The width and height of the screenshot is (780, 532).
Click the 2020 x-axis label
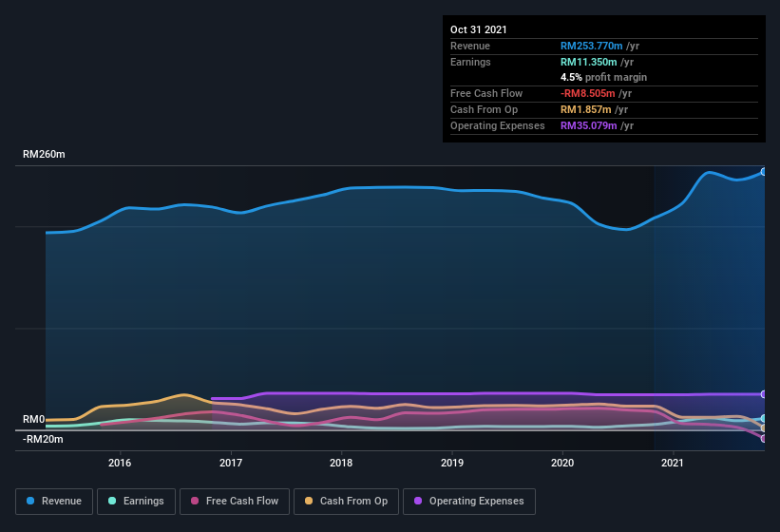(562, 463)
